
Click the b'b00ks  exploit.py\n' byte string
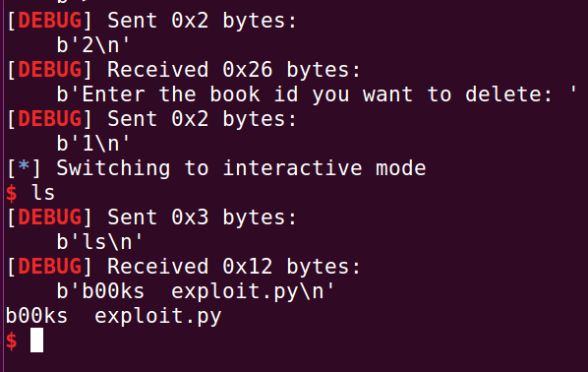196,291
